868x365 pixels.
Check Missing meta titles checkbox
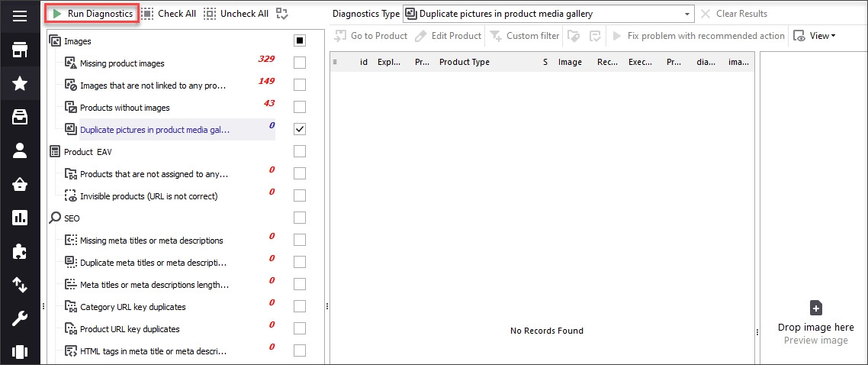point(300,240)
